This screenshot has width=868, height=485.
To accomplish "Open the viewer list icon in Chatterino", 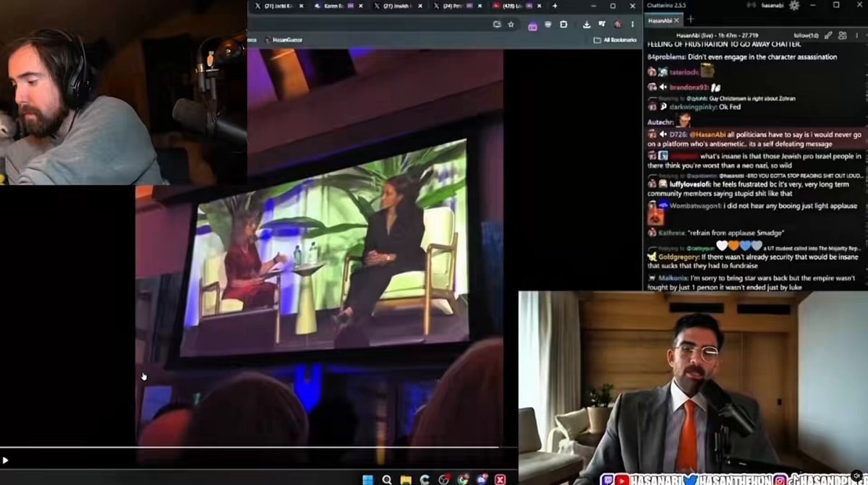I will pyautogui.click(x=843, y=35).
